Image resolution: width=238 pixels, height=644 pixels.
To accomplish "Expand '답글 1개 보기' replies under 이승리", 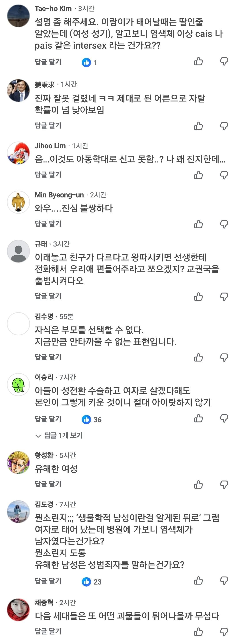I will click(59, 436).
